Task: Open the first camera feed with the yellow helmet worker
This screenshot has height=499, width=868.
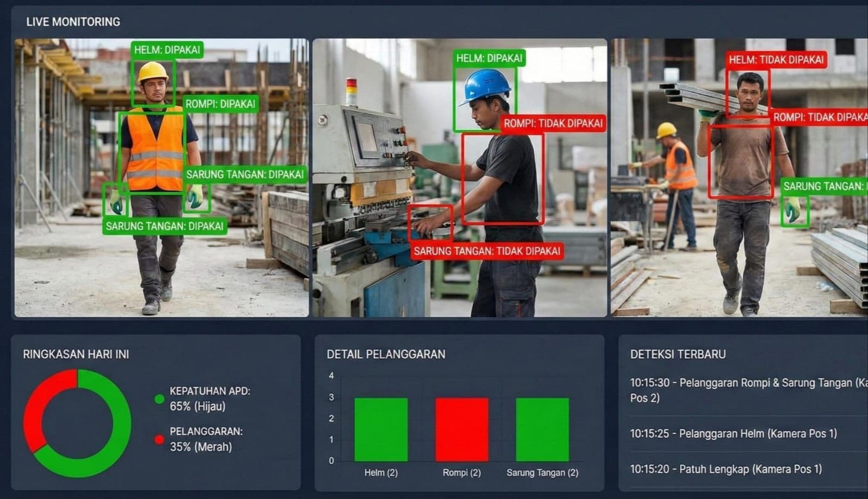Action: click(x=162, y=178)
